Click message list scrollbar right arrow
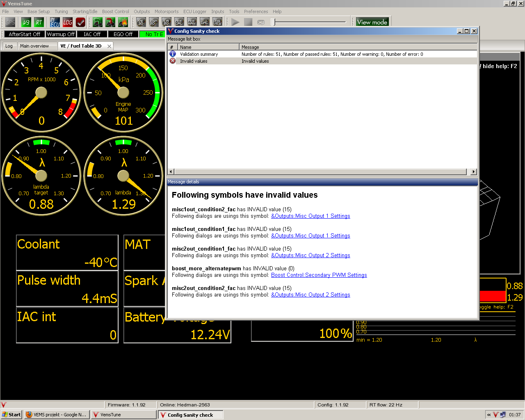This screenshot has height=420, width=525. tap(474, 172)
